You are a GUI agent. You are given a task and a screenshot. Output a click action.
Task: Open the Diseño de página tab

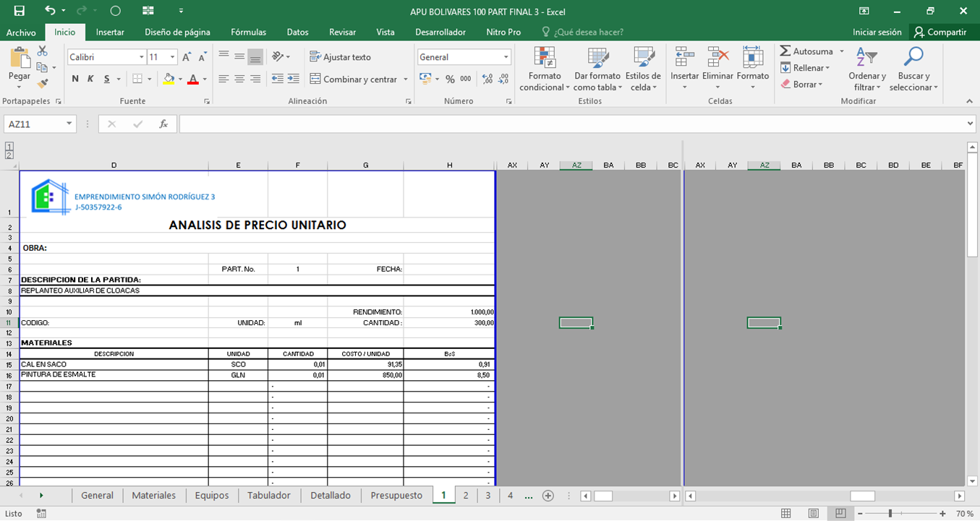tap(177, 33)
